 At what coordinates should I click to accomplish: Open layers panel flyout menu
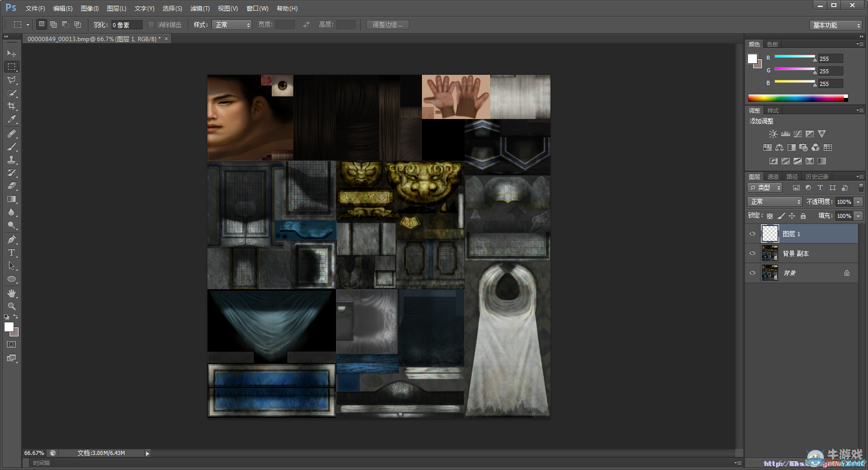[x=860, y=177]
